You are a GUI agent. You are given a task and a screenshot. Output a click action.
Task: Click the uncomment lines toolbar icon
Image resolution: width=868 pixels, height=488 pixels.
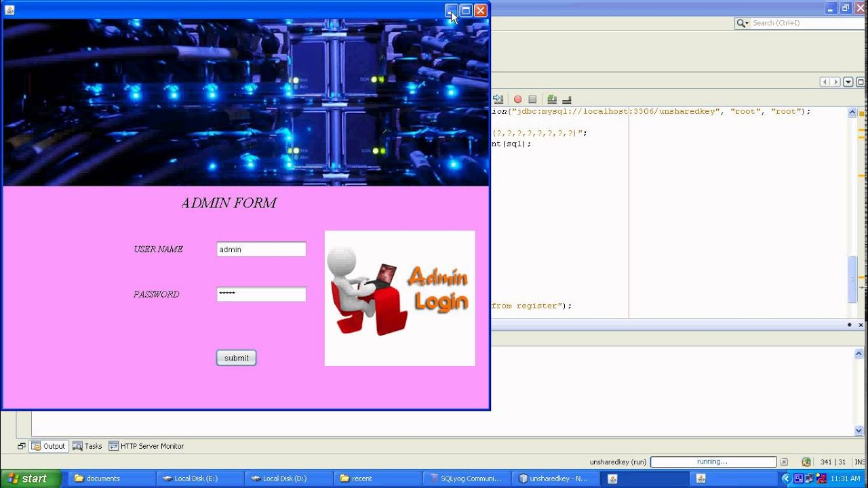567,100
